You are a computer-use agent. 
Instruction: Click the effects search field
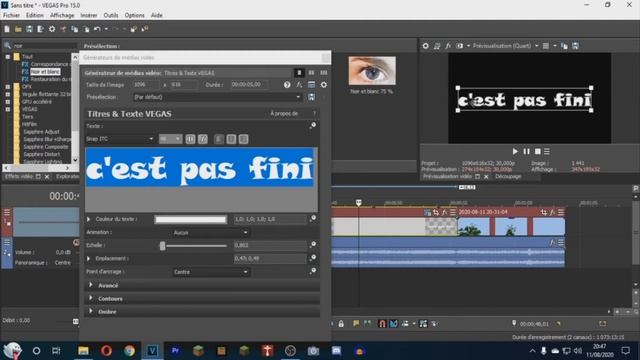click(x=44, y=46)
